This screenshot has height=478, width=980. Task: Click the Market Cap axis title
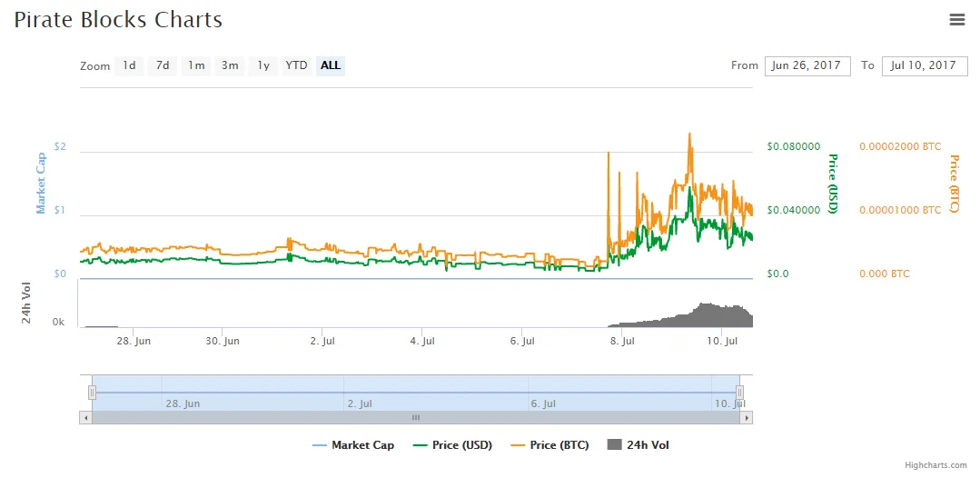click(41, 184)
